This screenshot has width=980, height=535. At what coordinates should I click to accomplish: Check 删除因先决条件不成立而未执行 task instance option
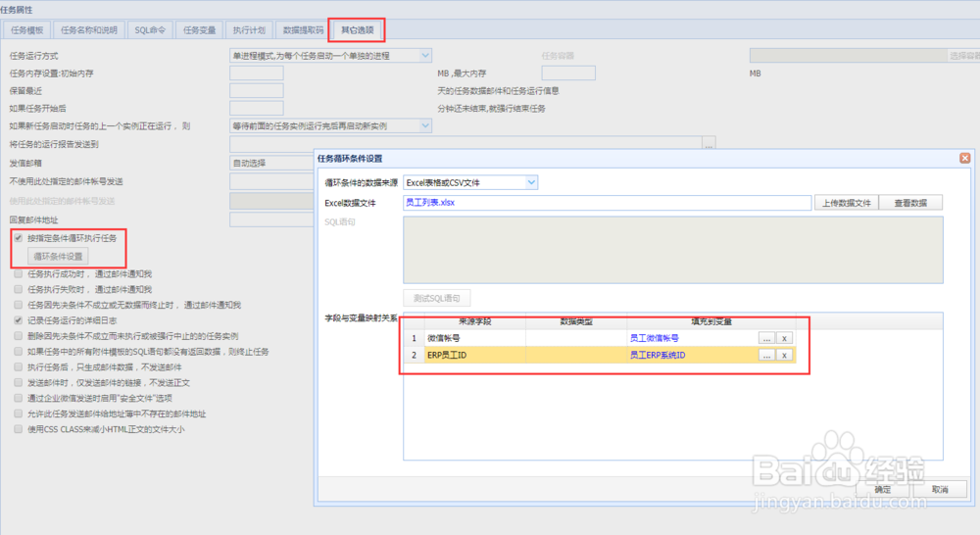[x=19, y=336]
